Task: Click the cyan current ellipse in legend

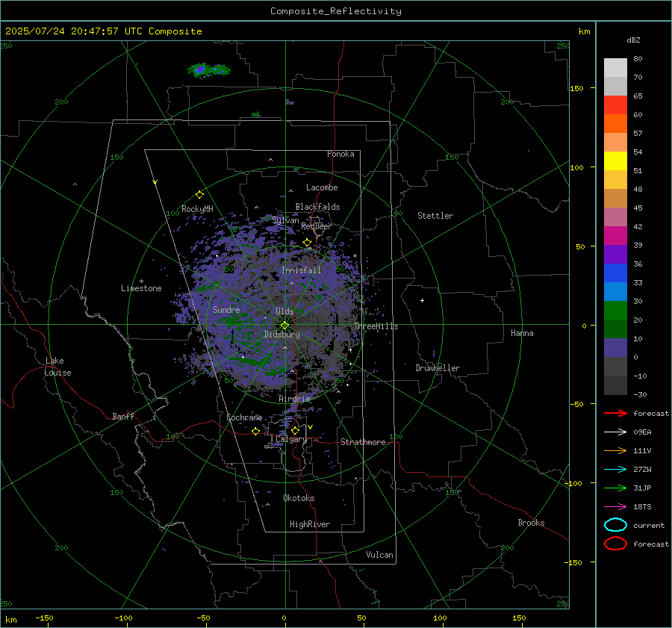Action: [615, 525]
